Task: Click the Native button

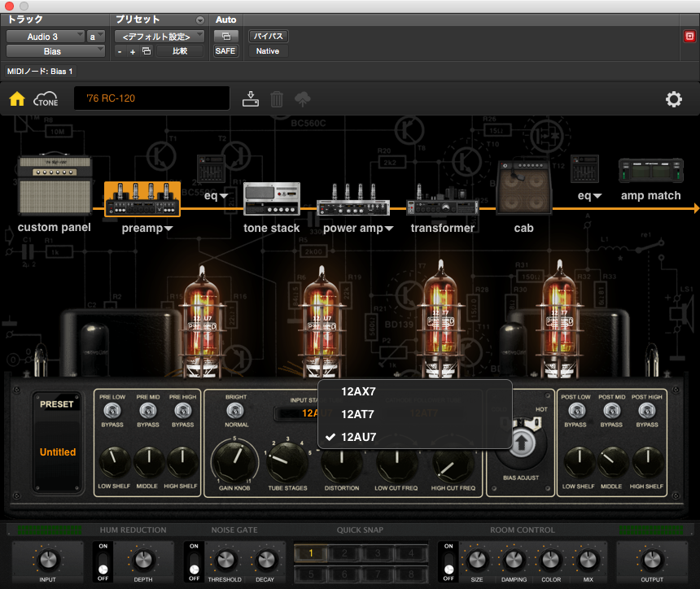Action: pyautogui.click(x=268, y=51)
